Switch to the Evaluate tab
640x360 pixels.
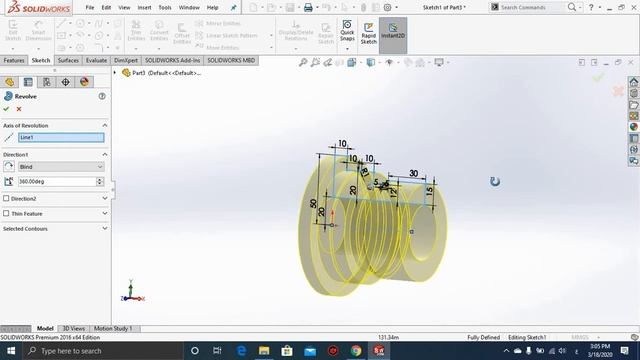96,60
